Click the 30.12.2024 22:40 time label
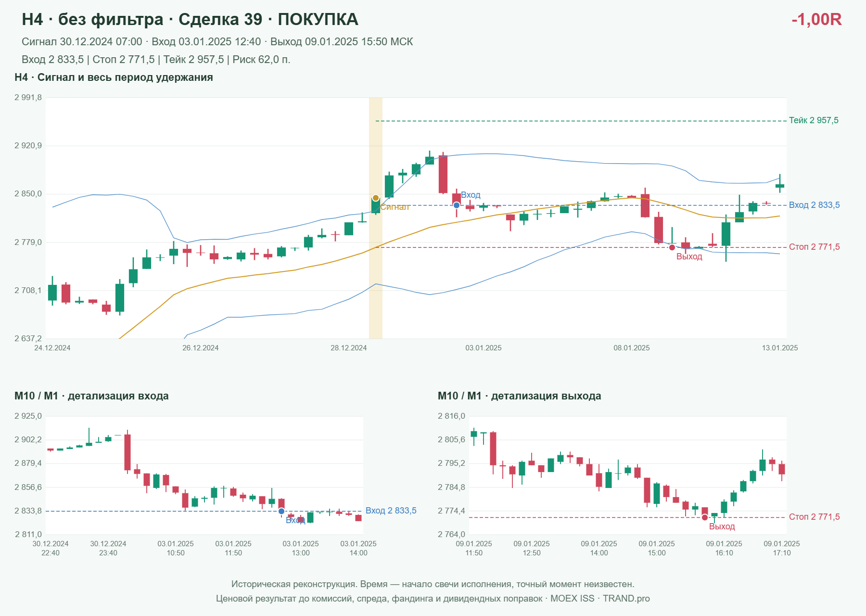866x616 pixels. click(51, 548)
